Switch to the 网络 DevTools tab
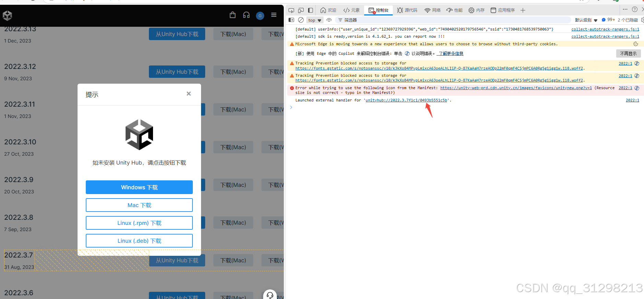 433,10
